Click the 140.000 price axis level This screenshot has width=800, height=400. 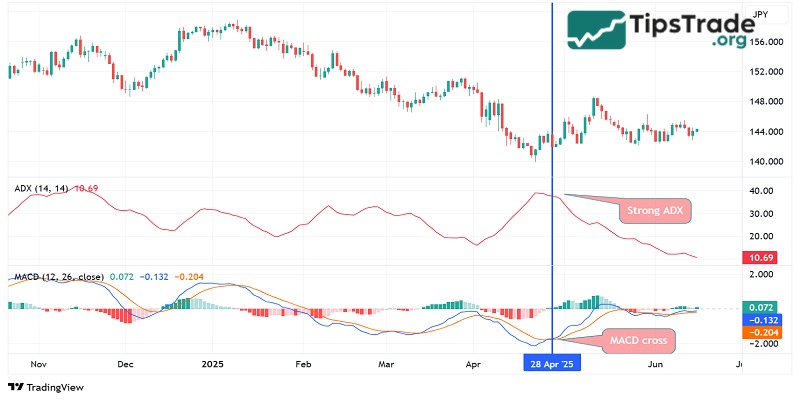pyautogui.click(x=764, y=161)
